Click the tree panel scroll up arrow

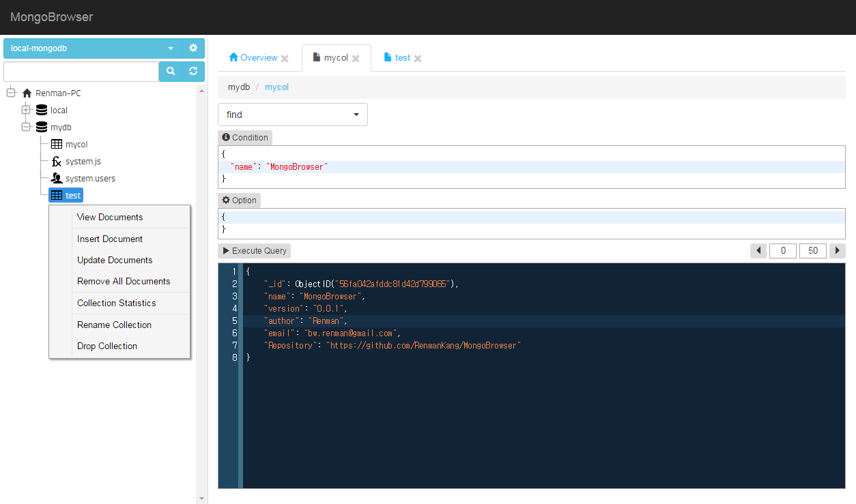[x=201, y=91]
